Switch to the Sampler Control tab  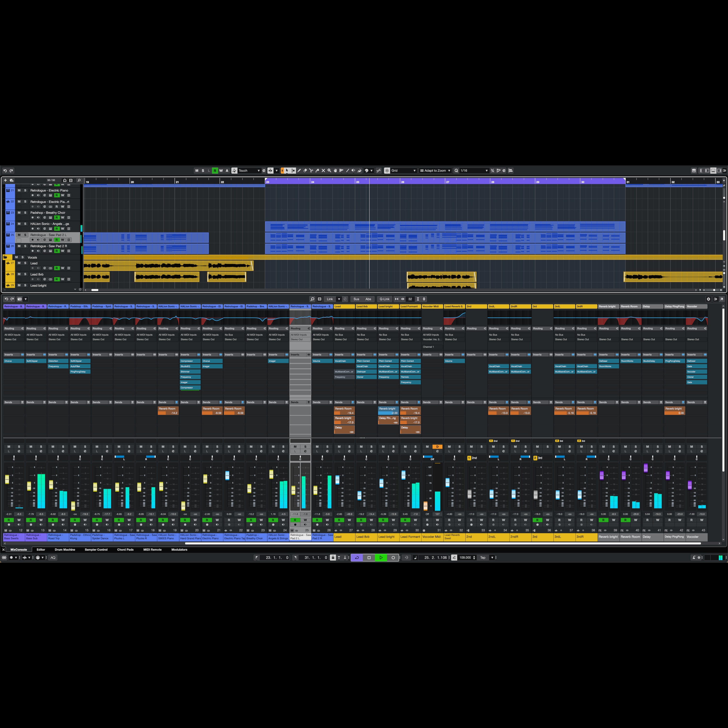96,550
